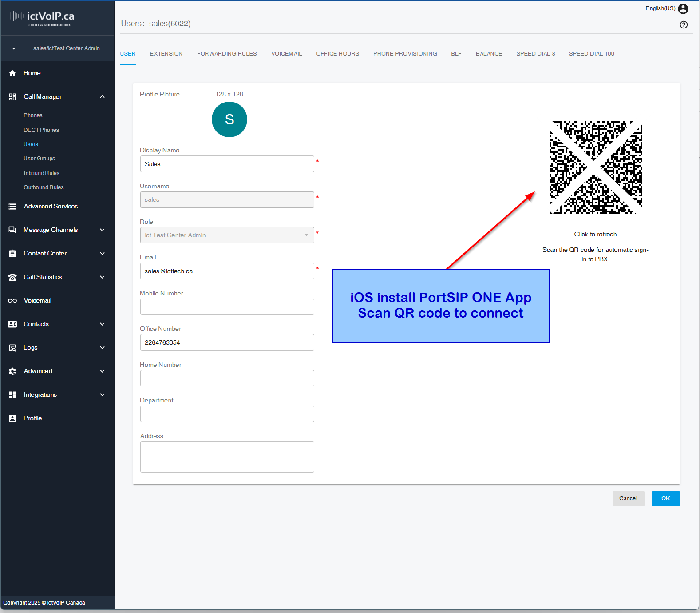700x613 pixels.
Task: Open the Home menu item label
Action: coord(32,73)
